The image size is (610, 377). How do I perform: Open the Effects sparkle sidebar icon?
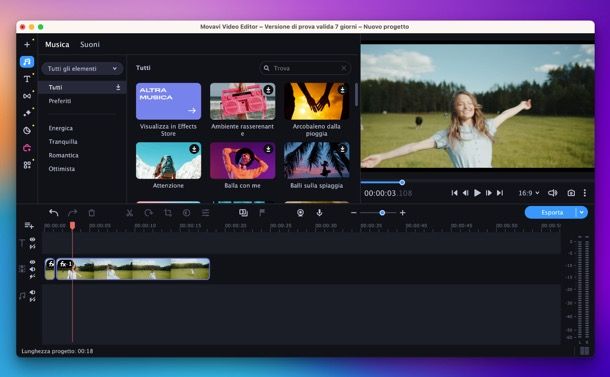27,113
